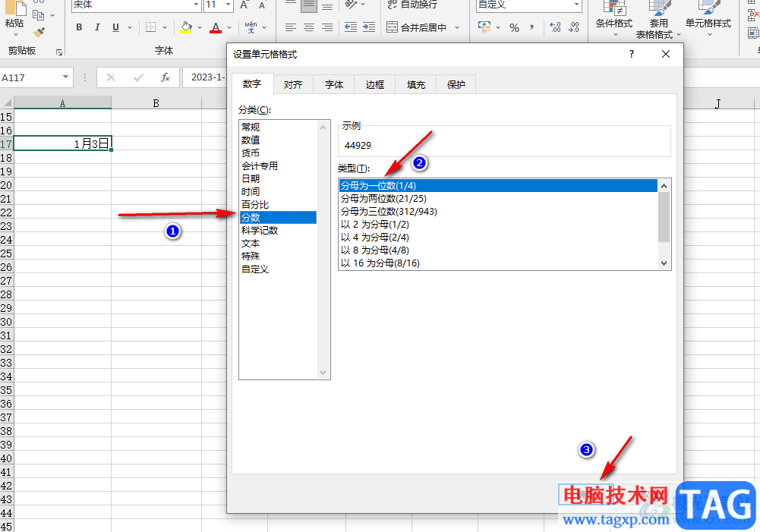Expand fill color palette arrow
760x532 pixels.
click(199, 27)
